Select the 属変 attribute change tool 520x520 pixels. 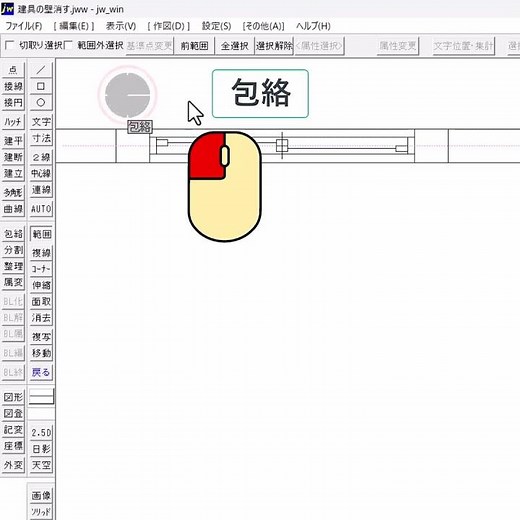pos(13,283)
